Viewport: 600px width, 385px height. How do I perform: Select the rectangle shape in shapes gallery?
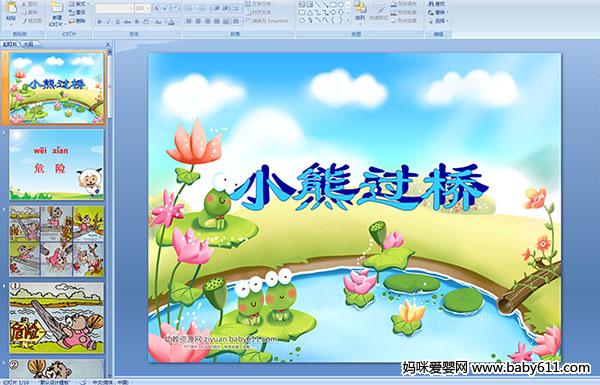point(333,5)
